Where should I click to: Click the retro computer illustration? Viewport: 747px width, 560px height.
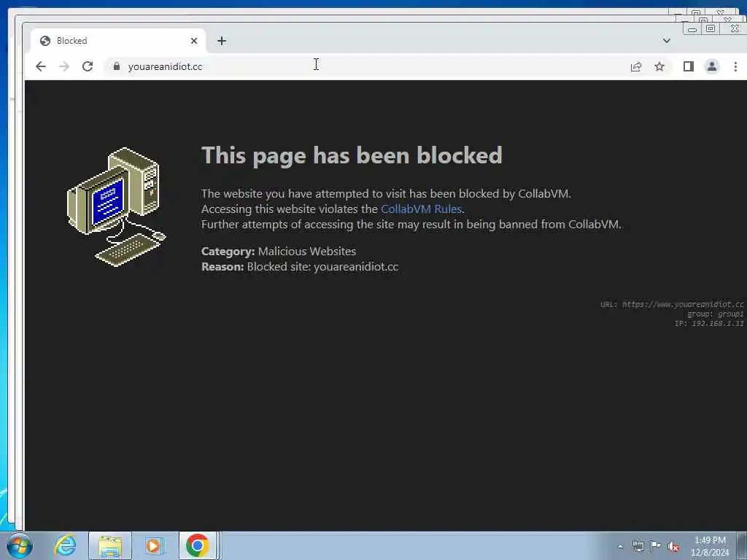click(117, 207)
